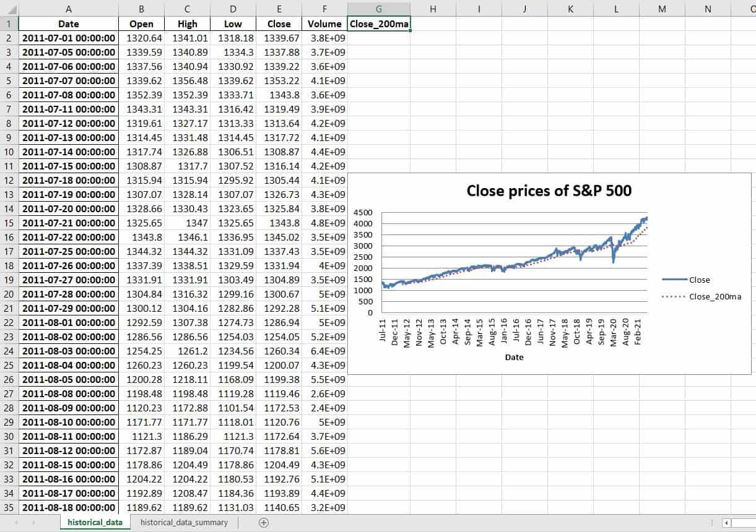Select cell B2 containing 1320.64
This screenshot has width=756, height=532.
click(141, 38)
